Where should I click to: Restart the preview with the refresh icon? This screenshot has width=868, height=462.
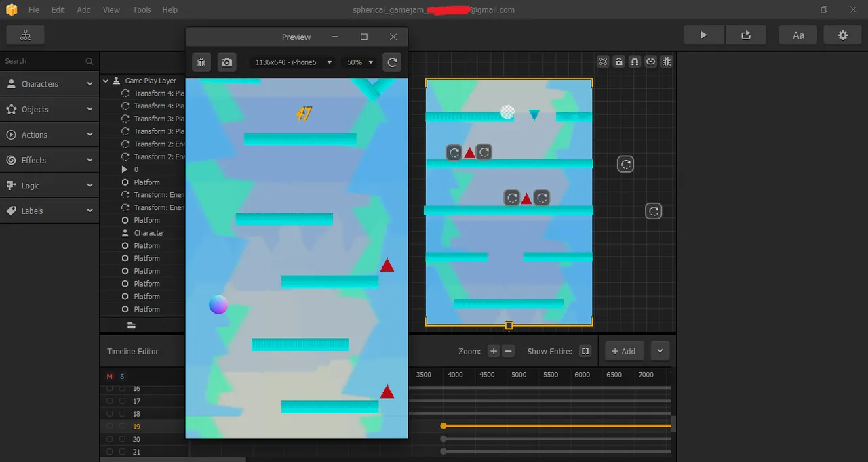(392, 62)
